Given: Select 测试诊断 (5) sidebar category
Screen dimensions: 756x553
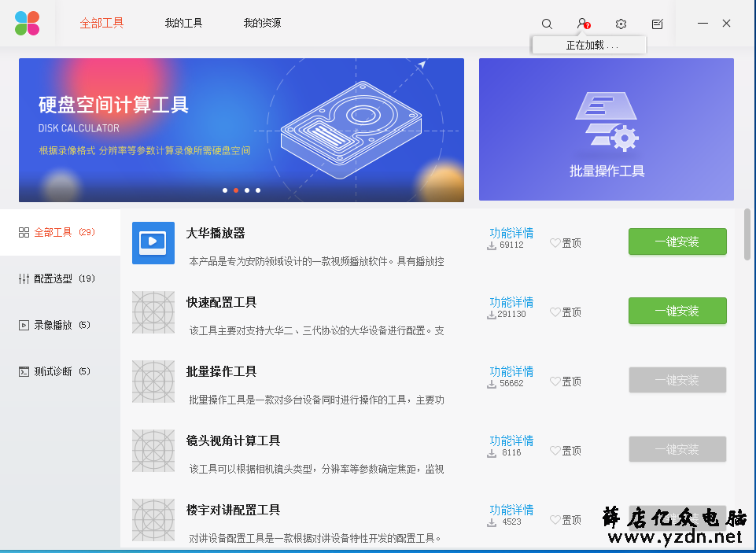Looking at the screenshot, I should click(x=61, y=371).
